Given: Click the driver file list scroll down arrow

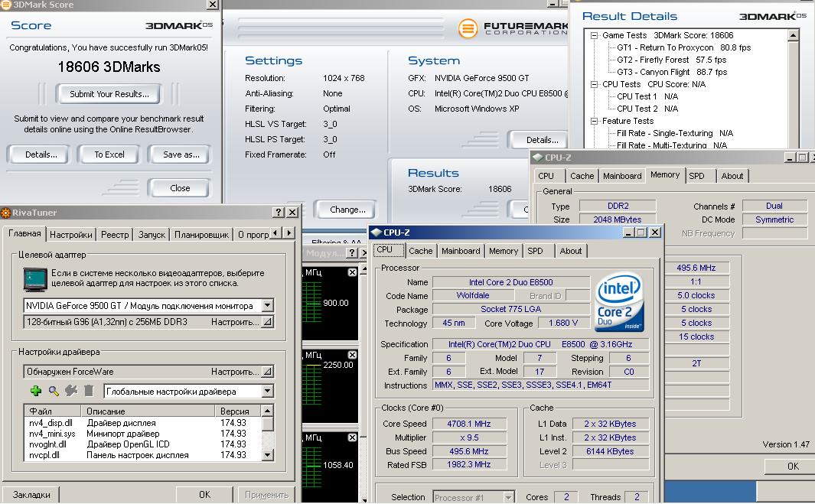Looking at the screenshot, I should tap(267, 454).
